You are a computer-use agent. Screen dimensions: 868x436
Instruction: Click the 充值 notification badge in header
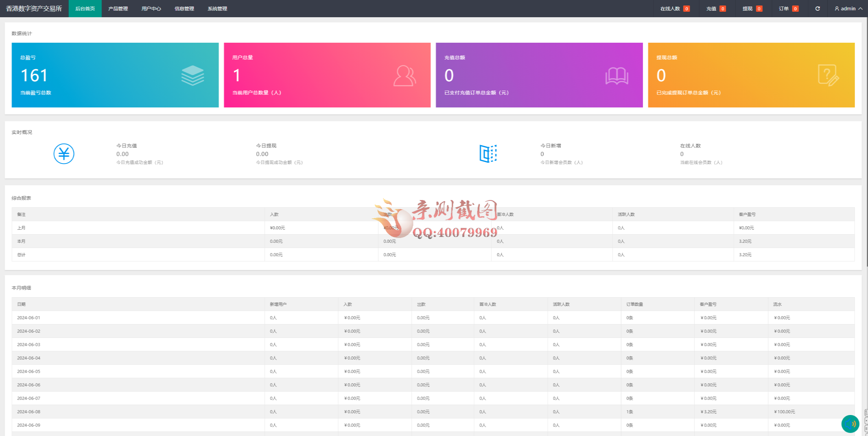(723, 9)
